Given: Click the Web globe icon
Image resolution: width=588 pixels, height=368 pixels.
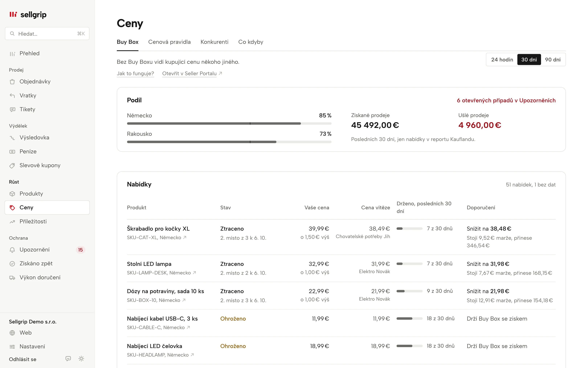Looking at the screenshot, I should (12, 333).
